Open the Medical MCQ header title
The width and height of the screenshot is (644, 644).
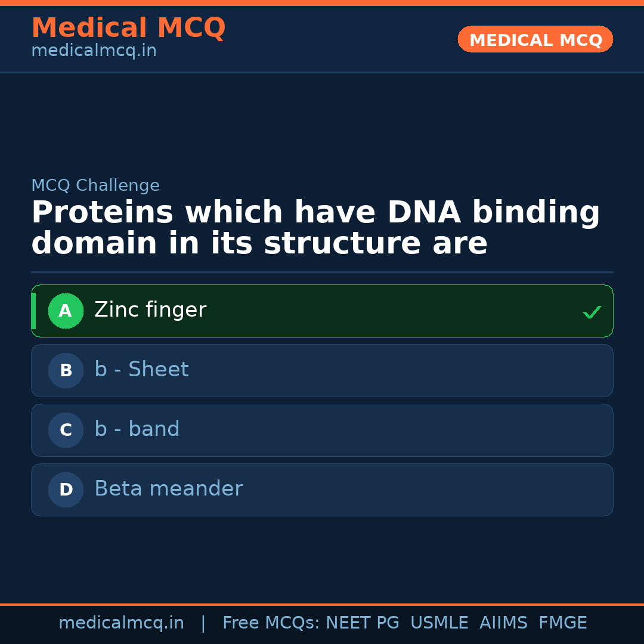point(128,28)
